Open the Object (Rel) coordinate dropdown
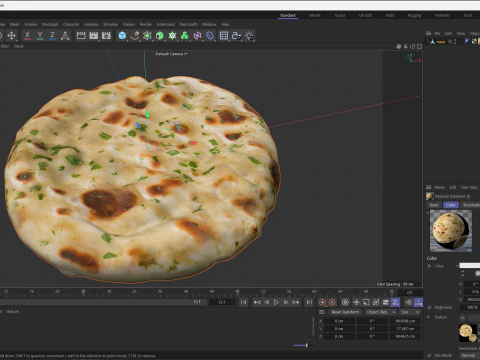The height and width of the screenshot is (360, 480). point(380,312)
